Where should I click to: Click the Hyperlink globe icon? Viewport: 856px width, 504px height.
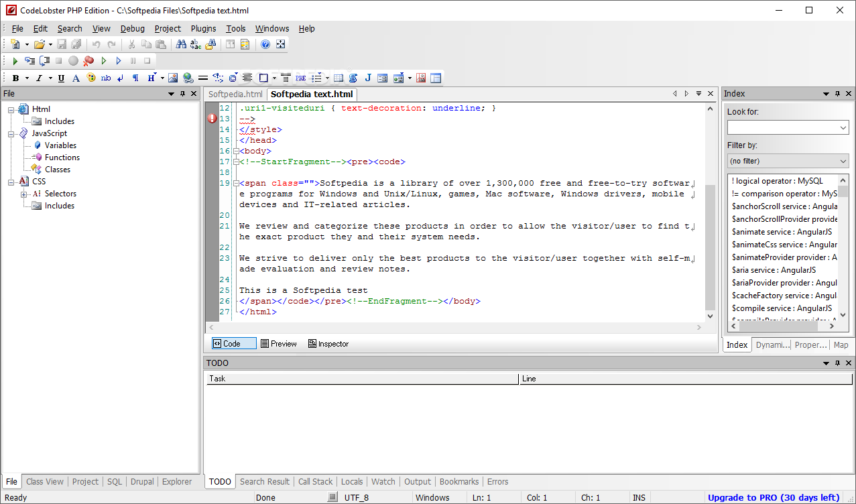point(188,78)
